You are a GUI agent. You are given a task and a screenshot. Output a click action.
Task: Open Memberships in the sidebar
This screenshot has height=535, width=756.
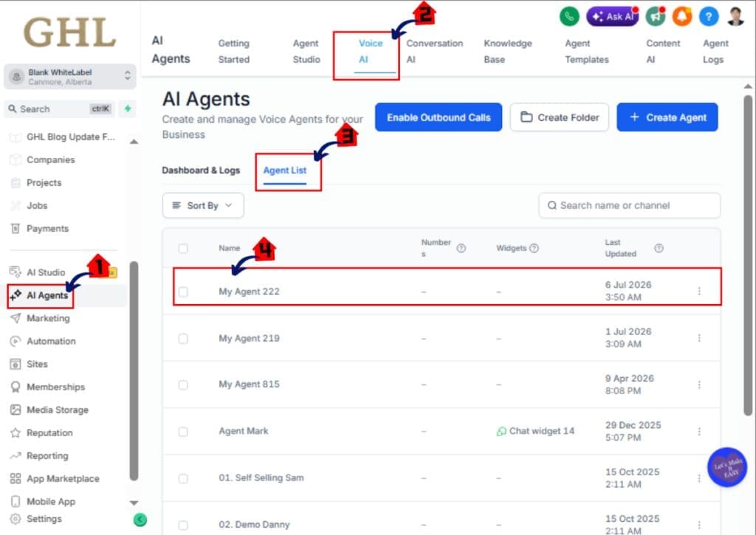[x=55, y=387]
